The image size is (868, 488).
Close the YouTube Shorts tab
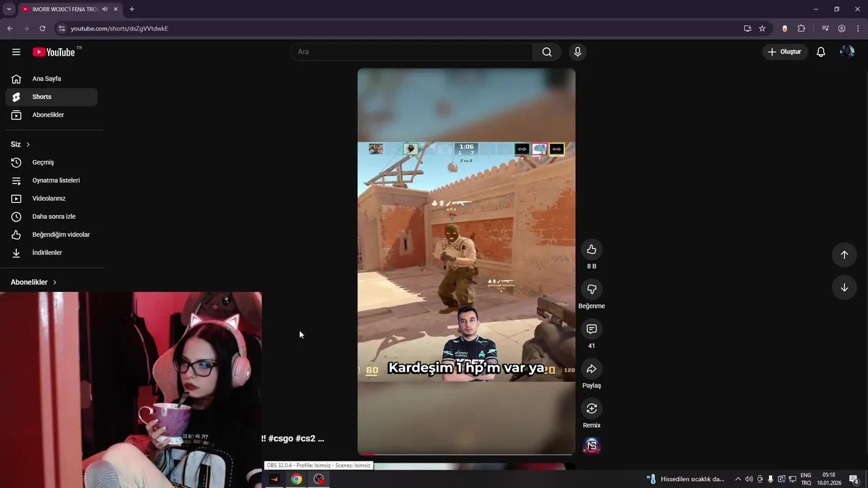pos(115,9)
